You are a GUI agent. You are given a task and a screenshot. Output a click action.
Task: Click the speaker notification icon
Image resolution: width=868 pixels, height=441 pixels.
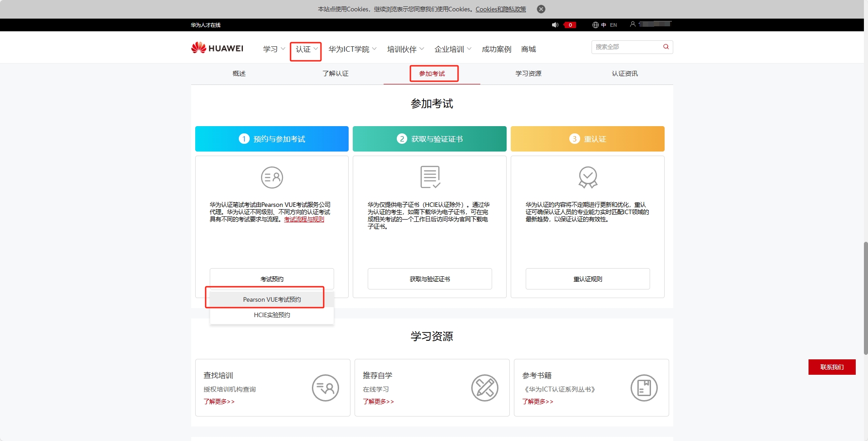(555, 25)
